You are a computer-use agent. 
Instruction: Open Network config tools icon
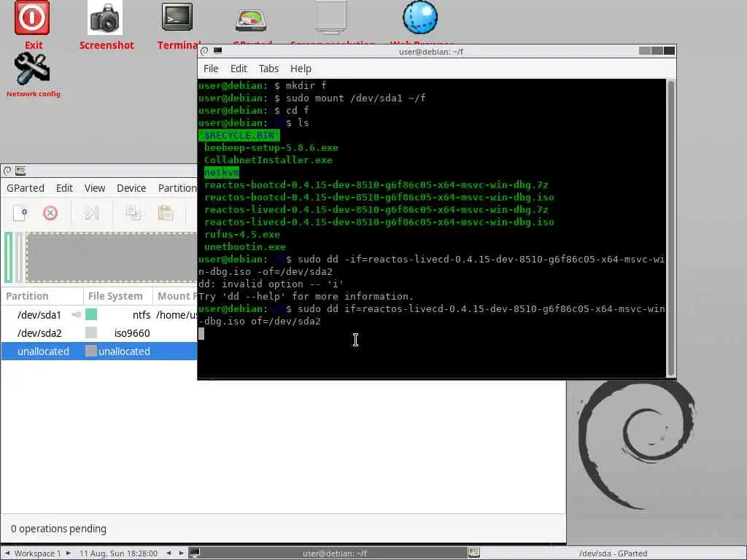tap(32, 69)
